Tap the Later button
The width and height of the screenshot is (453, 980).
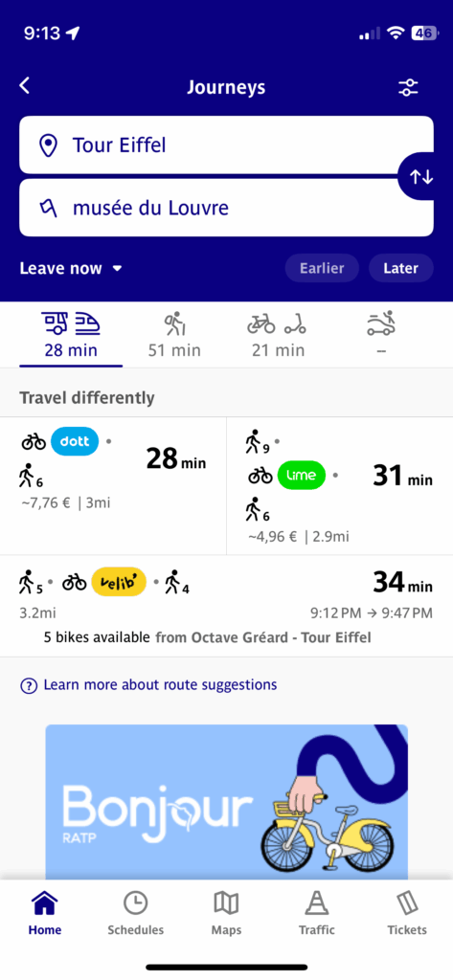(400, 268)
